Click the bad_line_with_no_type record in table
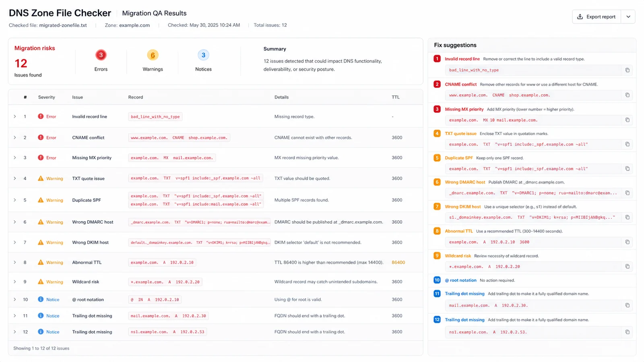 [155, 117]
